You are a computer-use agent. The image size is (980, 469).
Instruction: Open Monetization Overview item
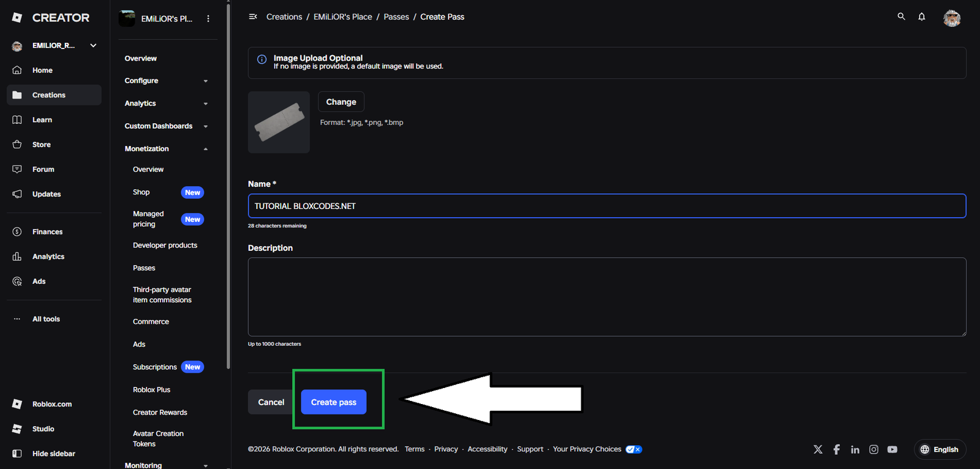[148, 169]
